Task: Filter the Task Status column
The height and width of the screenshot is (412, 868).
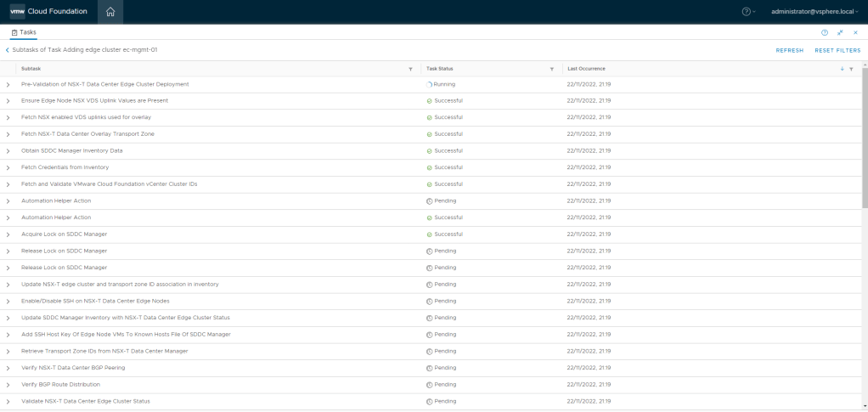Action: click(552, 69)
